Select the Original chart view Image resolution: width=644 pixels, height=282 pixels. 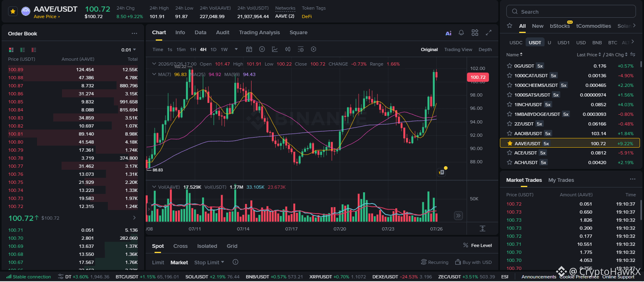point(429,49)
